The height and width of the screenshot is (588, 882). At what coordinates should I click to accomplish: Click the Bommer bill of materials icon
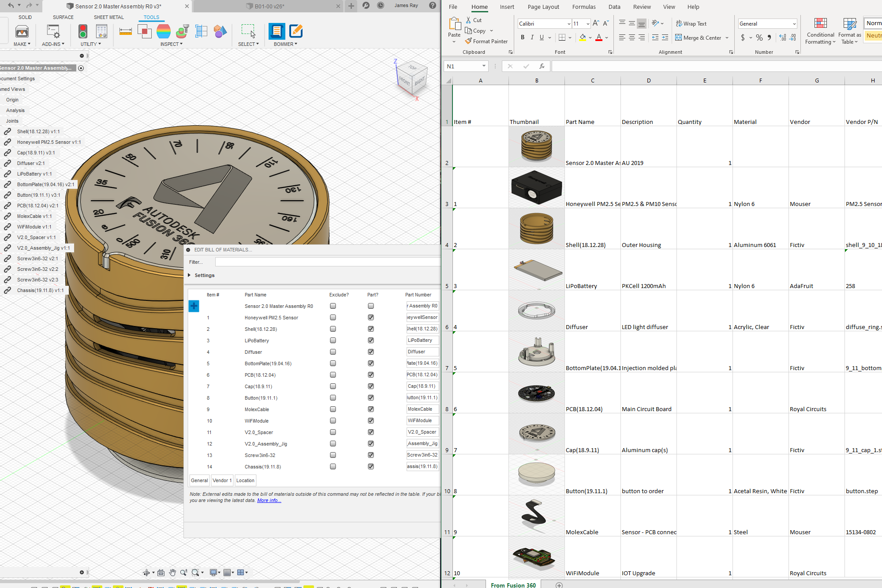pos(277,31)
